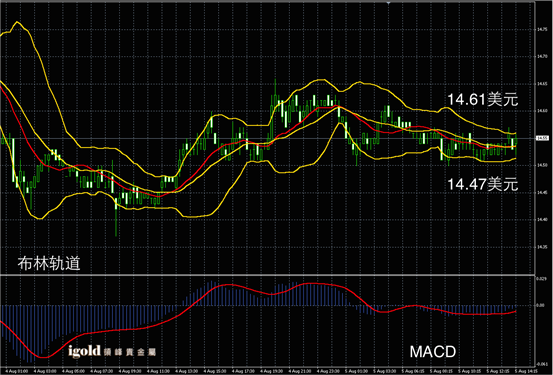Click the upper Bollinger band peak at far left
The height and width of the screenshot is (375, 553).
tap(17, 22)
